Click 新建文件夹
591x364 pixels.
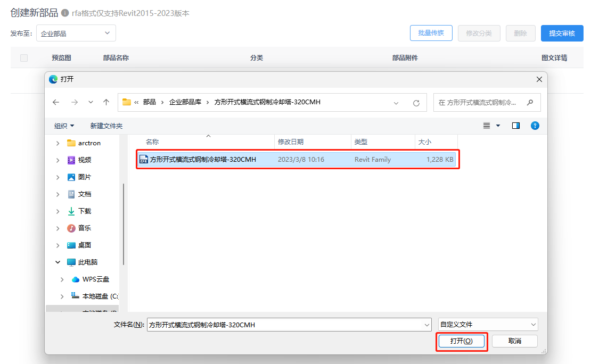[106, 126]
